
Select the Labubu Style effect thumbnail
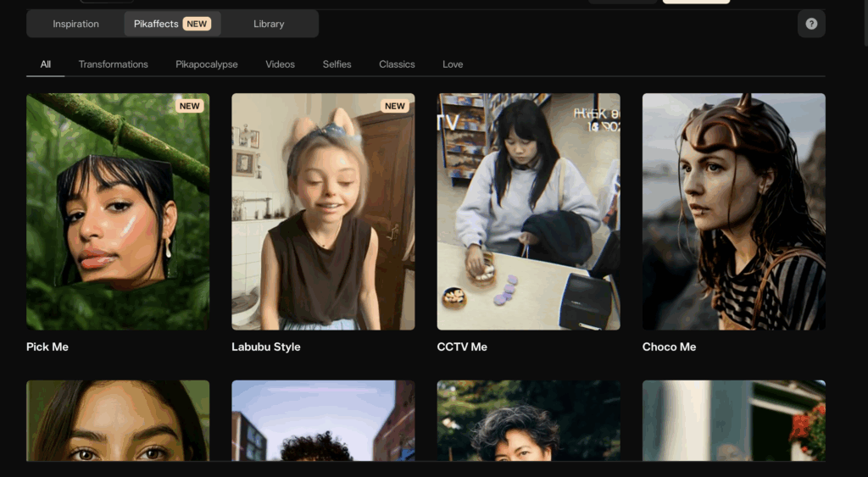coord(323,212)
